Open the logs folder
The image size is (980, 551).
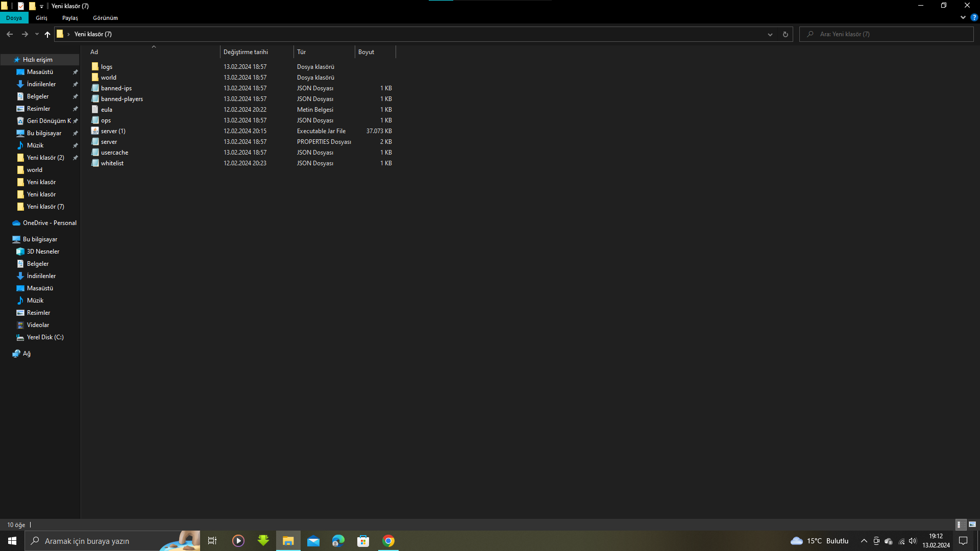[x=106, y=67]
